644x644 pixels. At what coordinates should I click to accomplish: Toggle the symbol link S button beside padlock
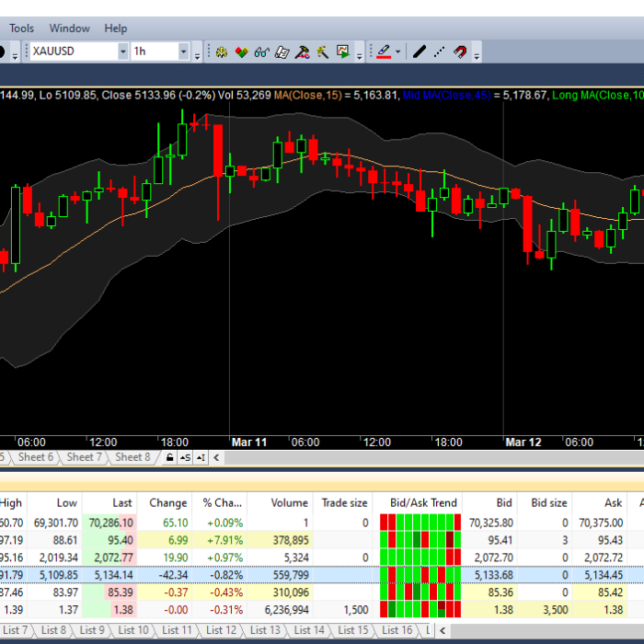click(x=185, y=457)
